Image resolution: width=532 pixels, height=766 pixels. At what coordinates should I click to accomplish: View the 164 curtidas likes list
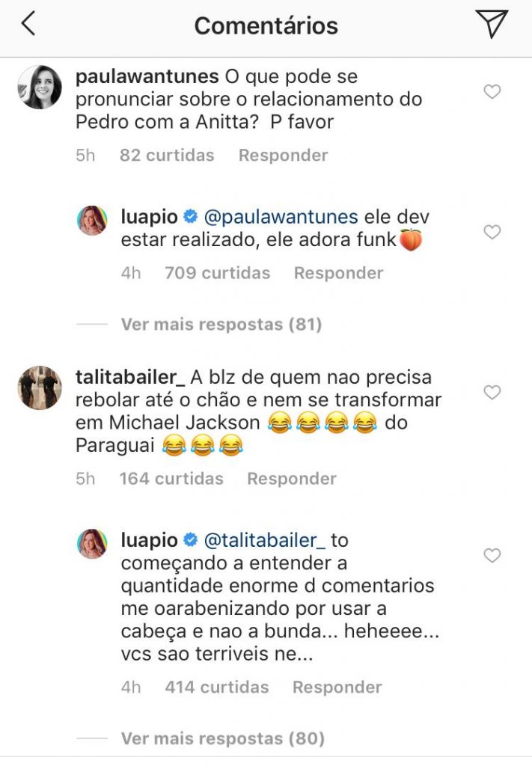171,479
